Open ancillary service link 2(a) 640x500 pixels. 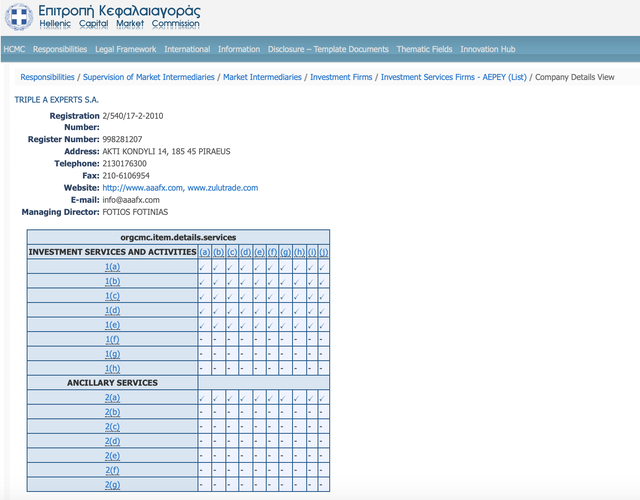pos(113,398)
